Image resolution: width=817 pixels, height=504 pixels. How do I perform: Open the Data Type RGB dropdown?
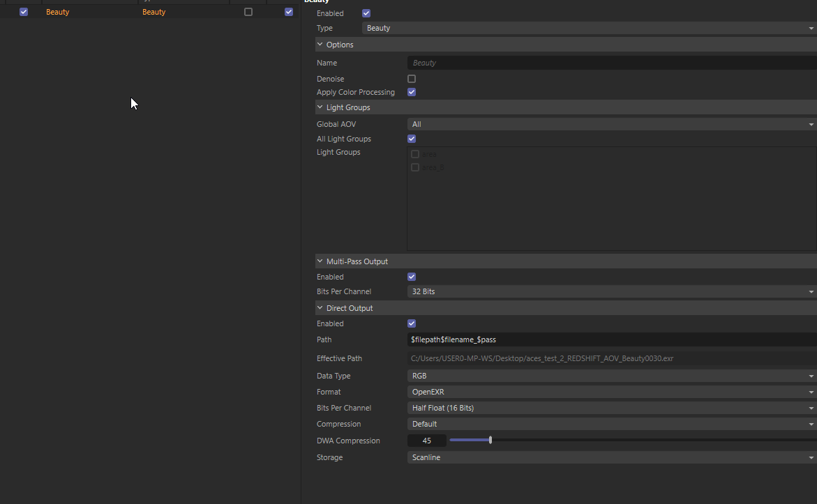[x=612, y=376]
